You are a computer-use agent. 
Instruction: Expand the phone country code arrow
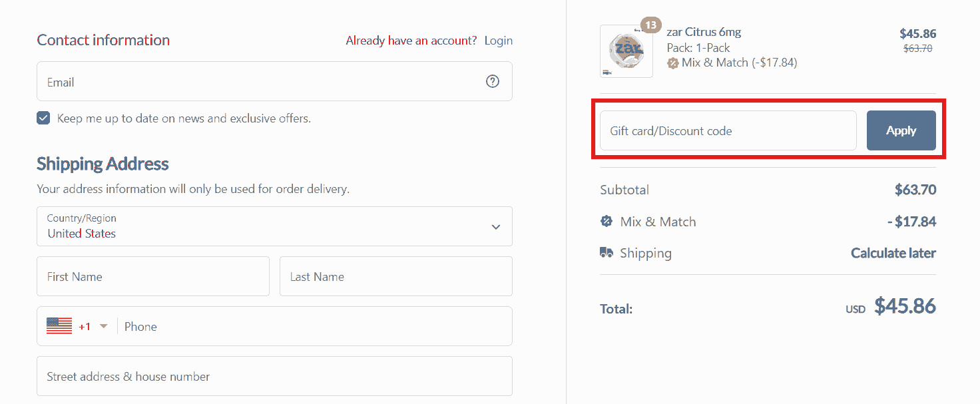103,326
